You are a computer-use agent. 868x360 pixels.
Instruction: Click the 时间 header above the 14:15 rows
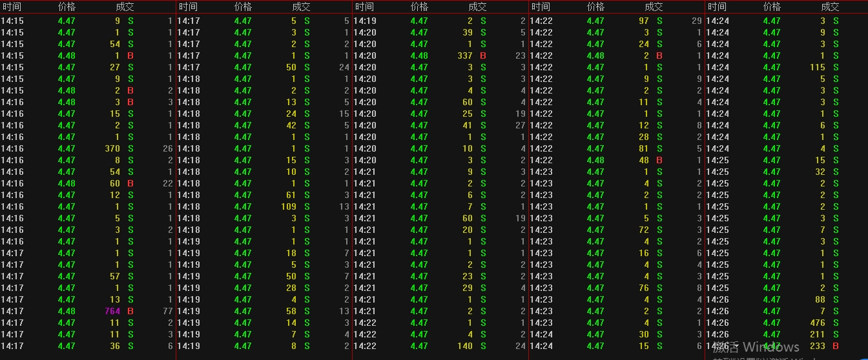(x=11, y=7)
